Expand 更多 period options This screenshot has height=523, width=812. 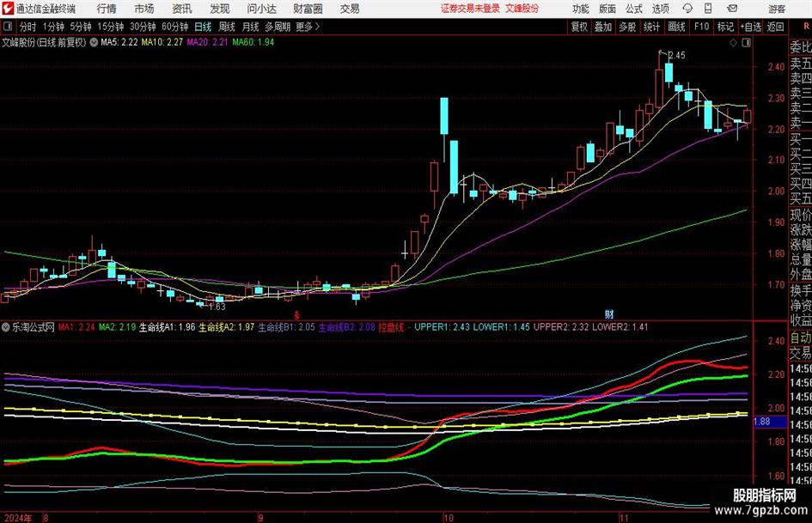click(x=308, y=27)
